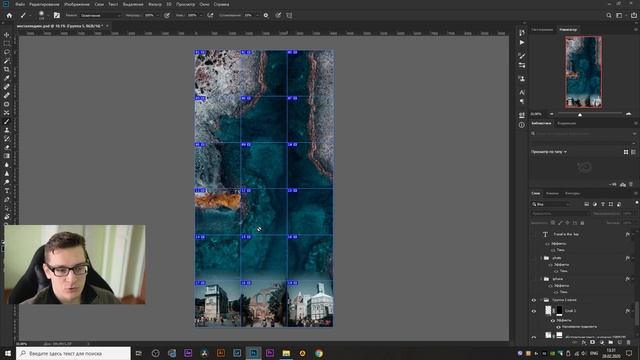Adjust the Navigator zoom slider
Screen dimensions: 640x360
click(x=580, y=115)
